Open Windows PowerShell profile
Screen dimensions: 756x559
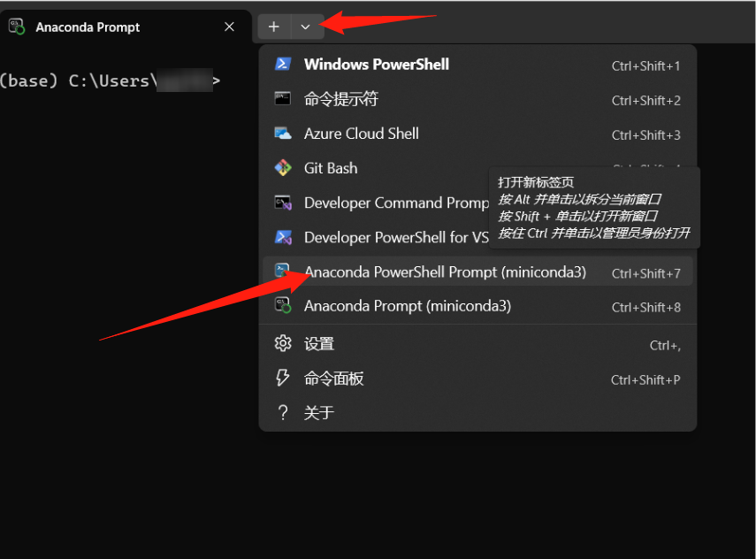[x=477, y=65]
